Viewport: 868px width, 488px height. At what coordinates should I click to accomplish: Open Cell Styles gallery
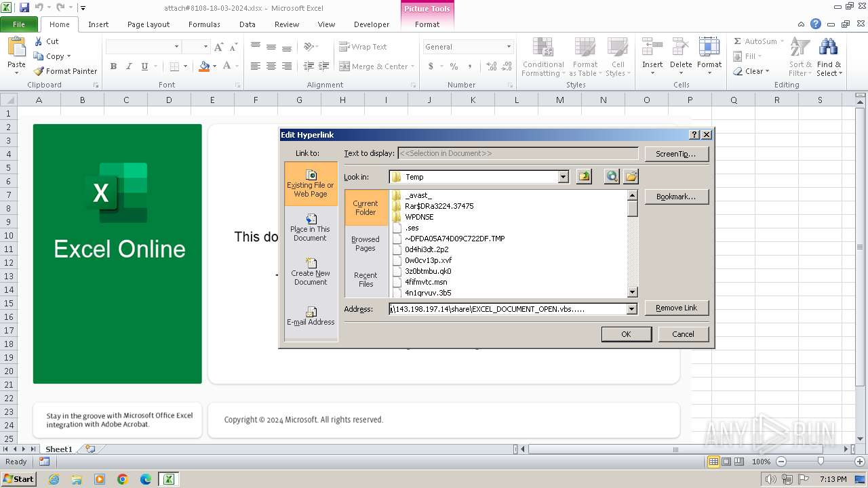pyautogui.click(x=616, y=58)
